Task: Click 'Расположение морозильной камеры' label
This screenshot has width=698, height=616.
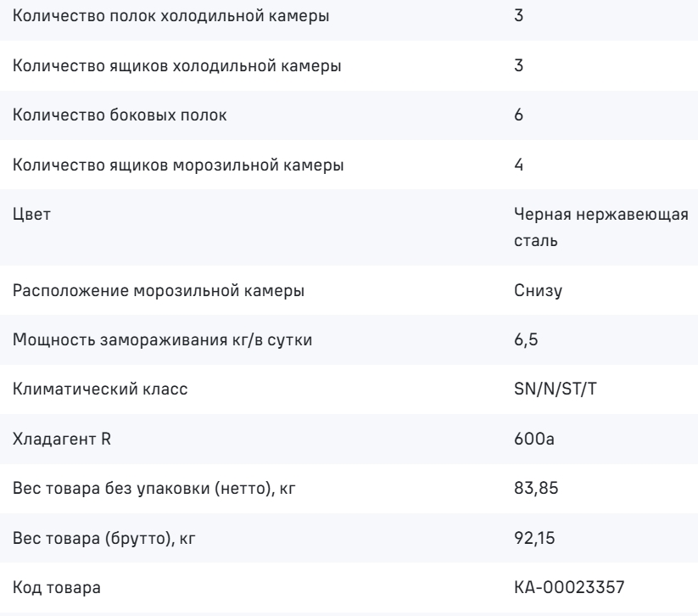Action: pyautogui.click(x=159, y=291)
